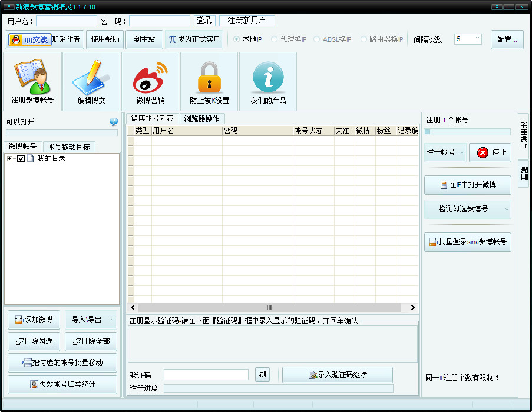
Task: Switch to the 微博帐号列表 tab
Action: point(152,118)
